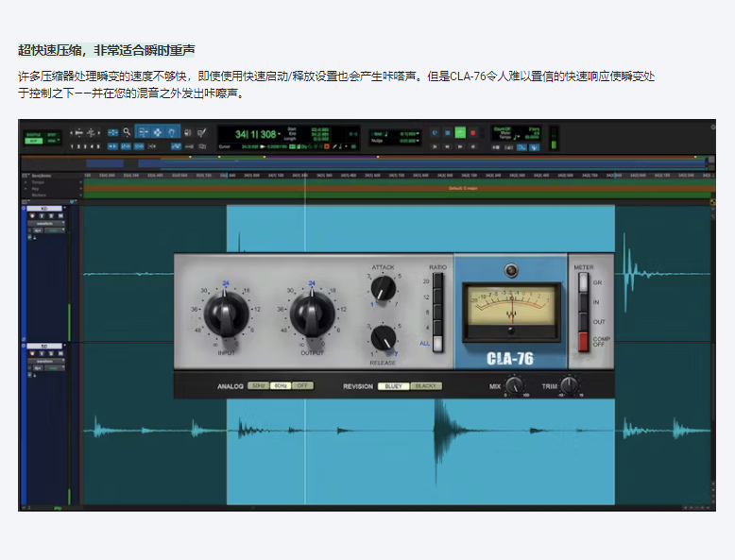Mute the SD track
Image resolution: width=735 pixels, height=560 pixels.
coord(61,353)
